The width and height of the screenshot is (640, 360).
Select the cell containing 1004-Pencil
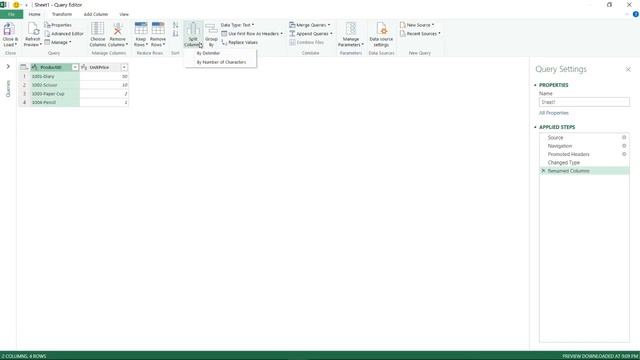pos(55,102)
